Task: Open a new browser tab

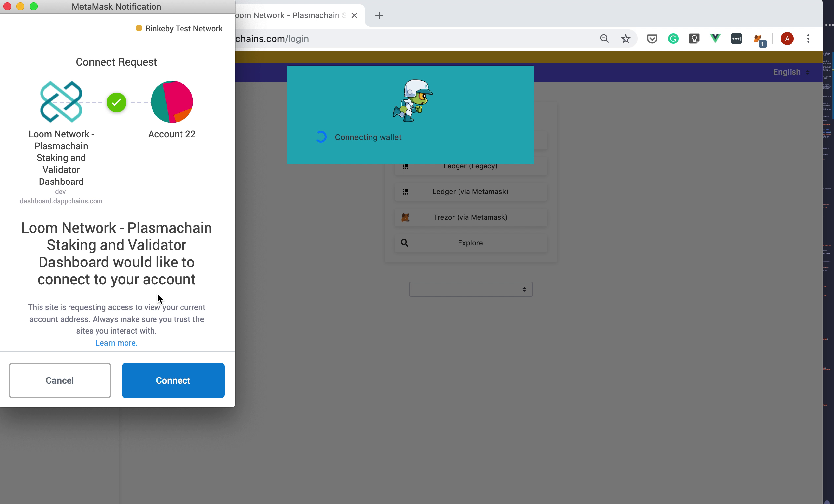Action: (379, 15)
